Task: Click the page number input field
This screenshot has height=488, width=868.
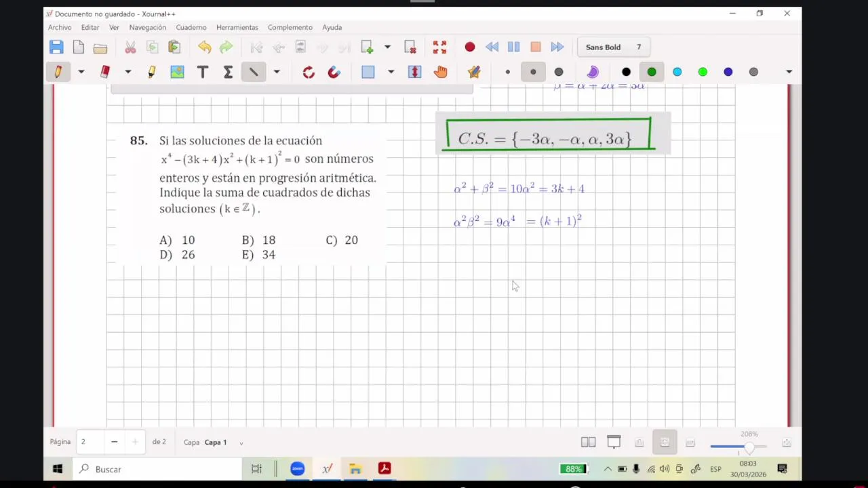Action: 90,442
